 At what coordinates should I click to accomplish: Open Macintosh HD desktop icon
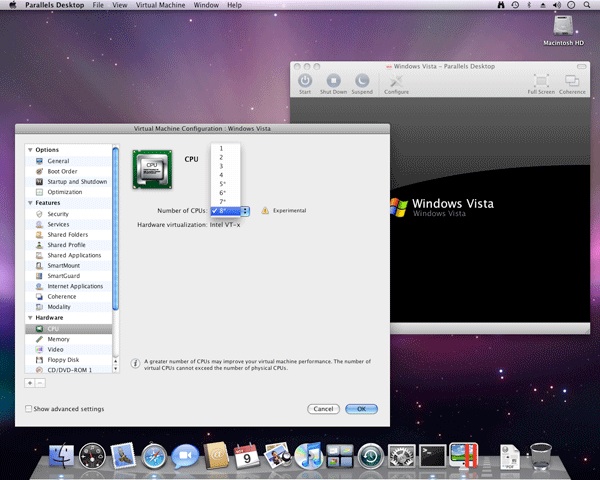coord(563,31)
